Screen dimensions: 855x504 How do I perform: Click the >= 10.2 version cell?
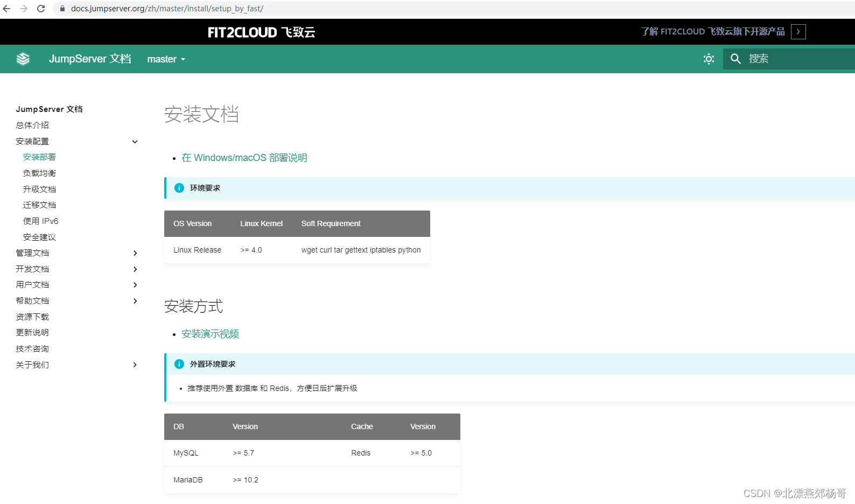coord(246,480)
